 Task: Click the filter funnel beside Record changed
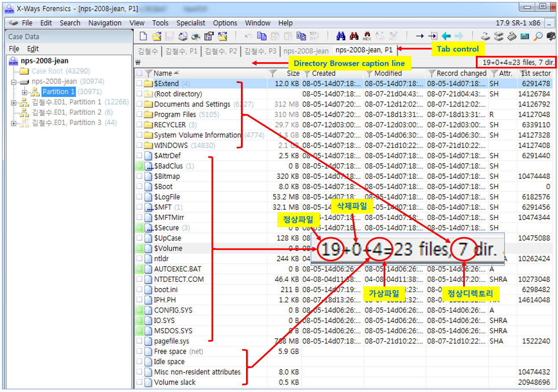click(431, 73)
